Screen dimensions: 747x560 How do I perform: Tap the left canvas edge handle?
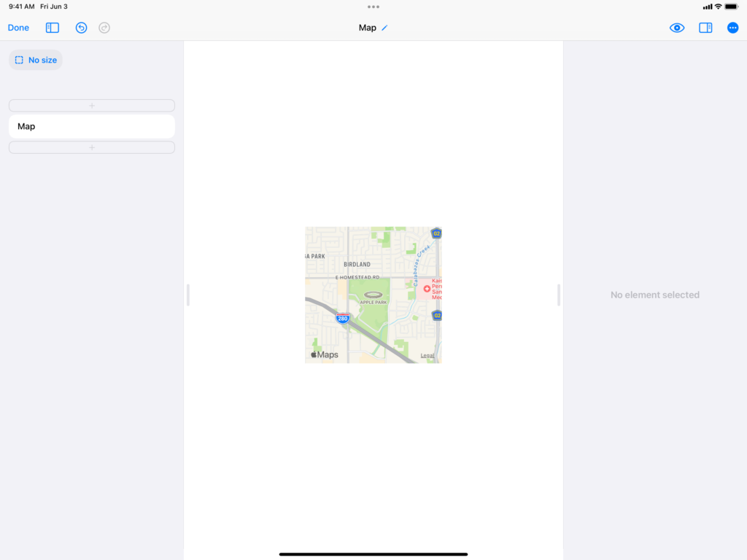click(x=187, y=295)
